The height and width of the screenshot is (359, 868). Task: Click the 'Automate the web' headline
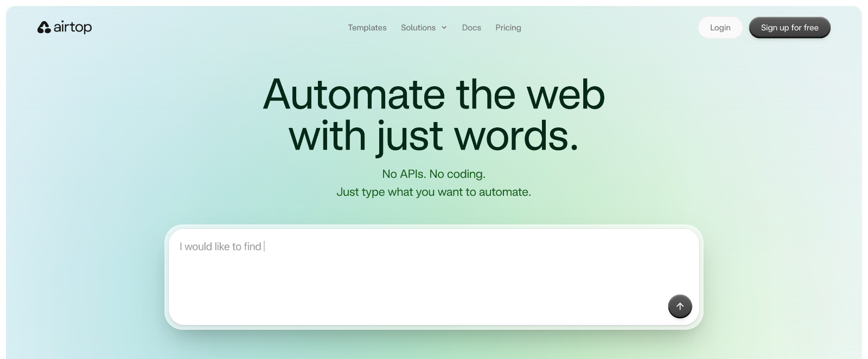[434, 94]
